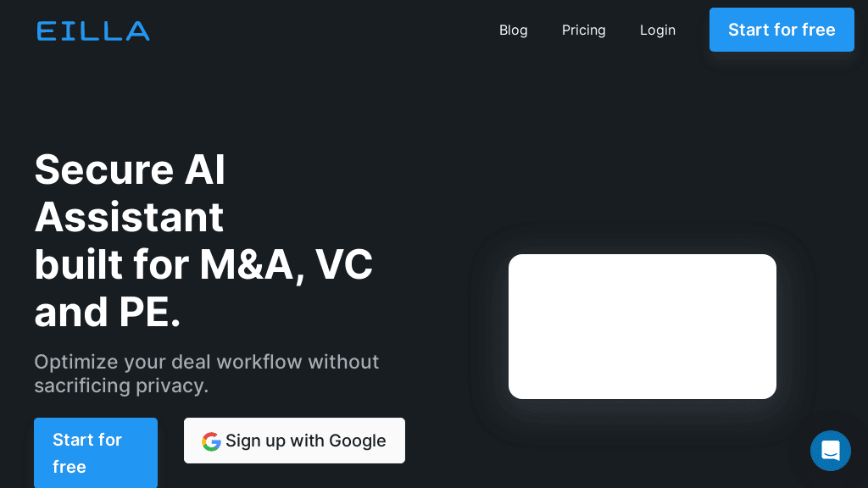Click the EILLA logo

tap(92, 30)
